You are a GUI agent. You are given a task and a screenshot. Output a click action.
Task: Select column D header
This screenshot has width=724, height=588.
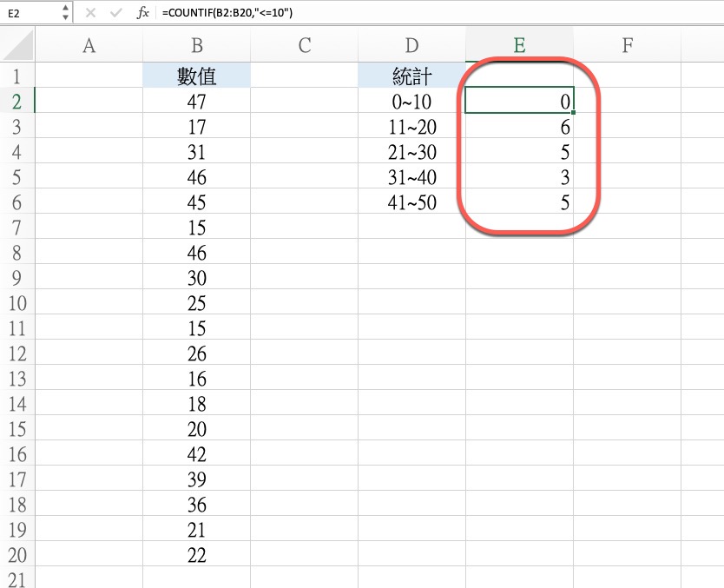[x=411, y=45]
